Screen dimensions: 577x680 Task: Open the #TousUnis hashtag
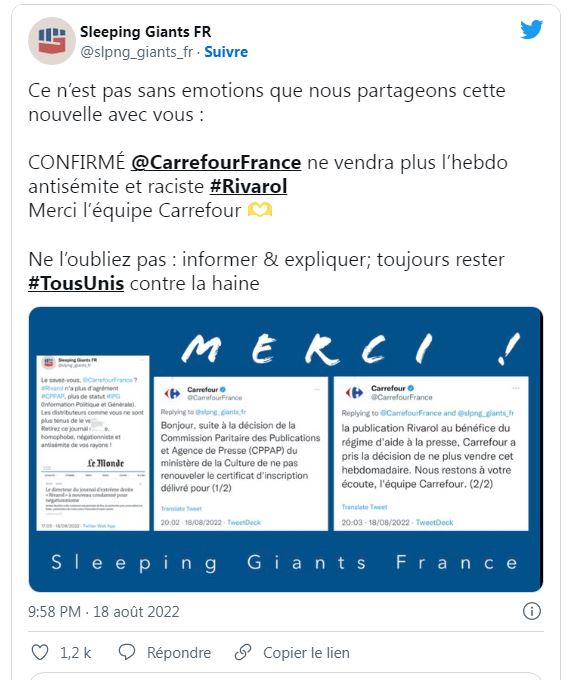76,284
